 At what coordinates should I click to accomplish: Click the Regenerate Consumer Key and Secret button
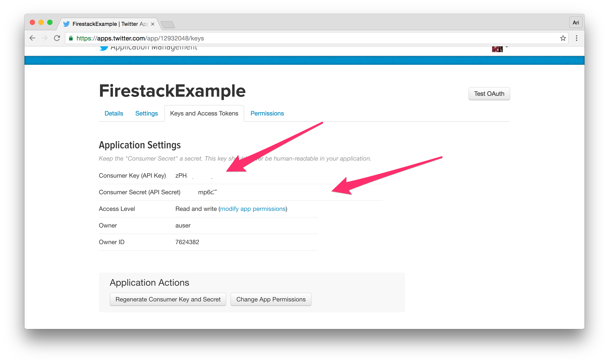(x=168, y=299)
